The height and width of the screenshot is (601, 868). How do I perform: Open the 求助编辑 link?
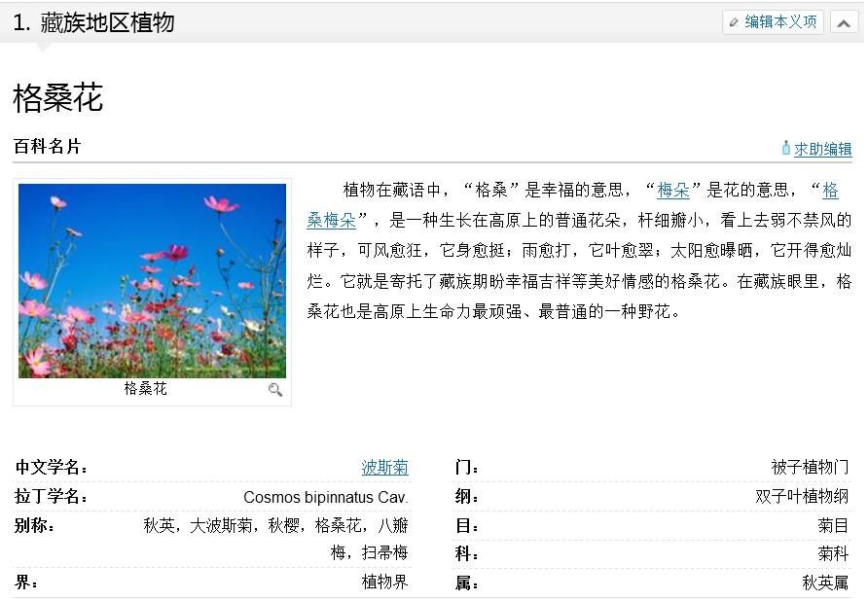822,149
